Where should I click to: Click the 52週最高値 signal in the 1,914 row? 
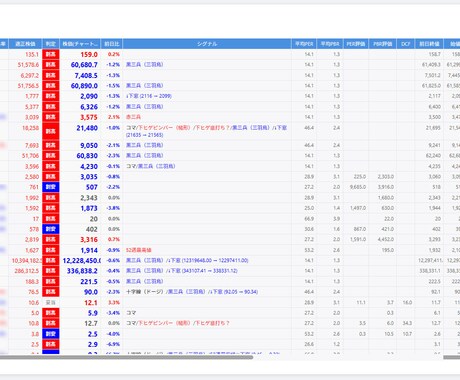click(139, 250)
